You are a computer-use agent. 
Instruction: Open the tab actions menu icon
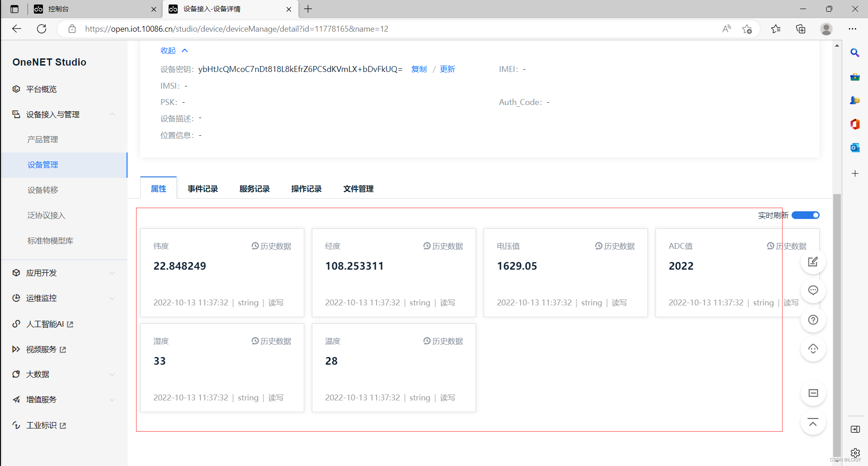coord(14,9)
